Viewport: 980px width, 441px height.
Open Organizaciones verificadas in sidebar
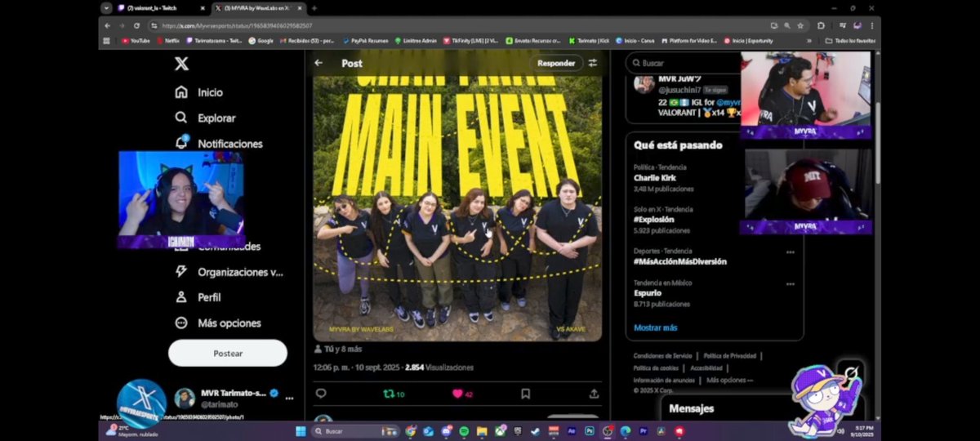coord(229,272)
